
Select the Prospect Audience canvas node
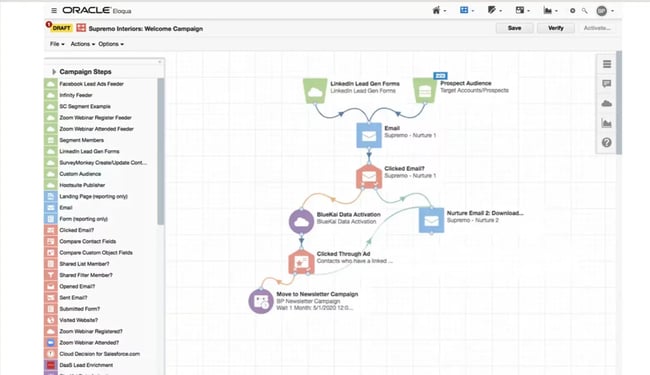[425, 91]
